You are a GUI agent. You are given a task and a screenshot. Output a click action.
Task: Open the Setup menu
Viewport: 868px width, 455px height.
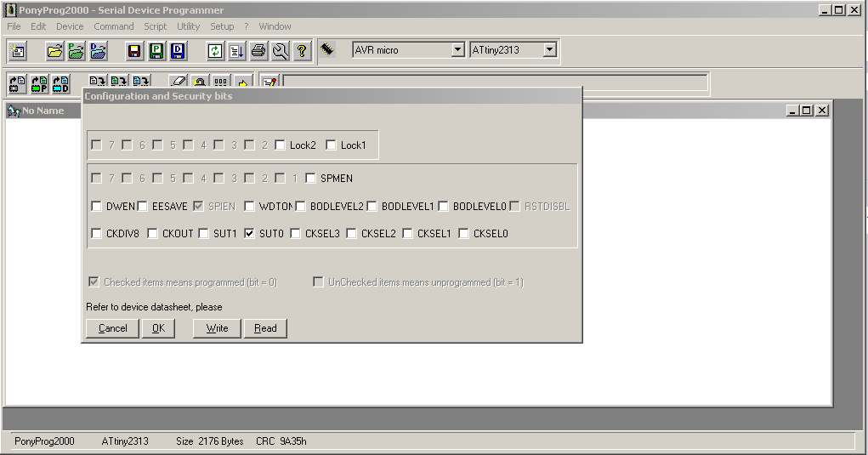[222, 26]
